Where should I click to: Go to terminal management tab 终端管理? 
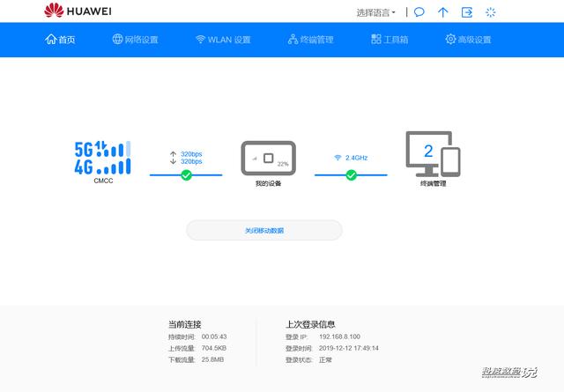[x=311, y=39]
